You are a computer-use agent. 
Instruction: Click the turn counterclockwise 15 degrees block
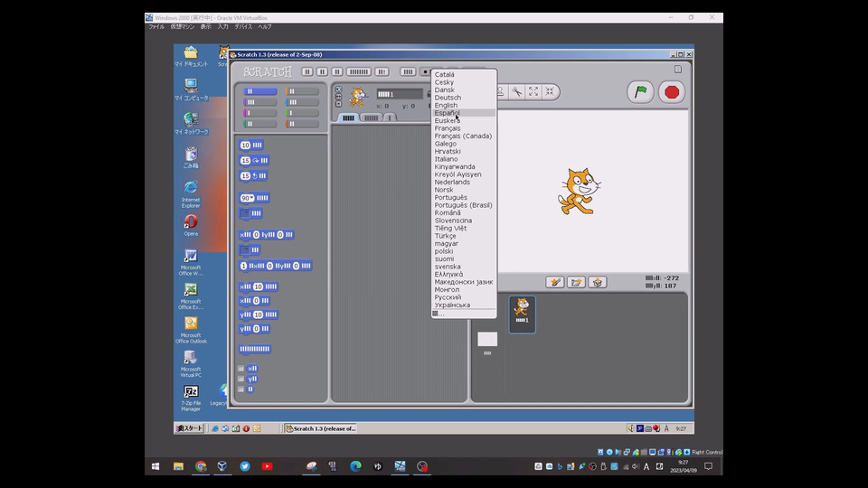coord(253,176)
